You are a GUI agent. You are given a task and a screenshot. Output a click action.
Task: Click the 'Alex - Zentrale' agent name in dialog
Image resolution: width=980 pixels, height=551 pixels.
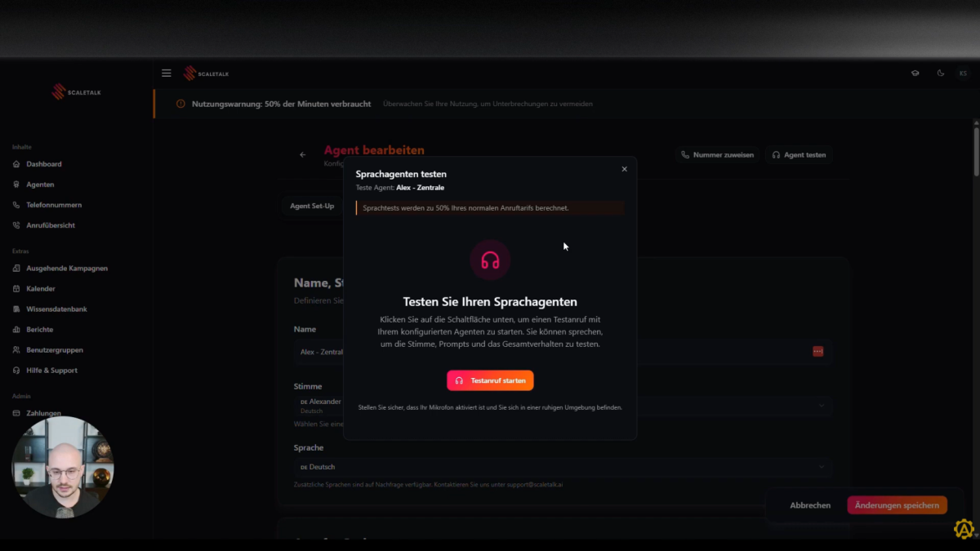tap(420, 188)
